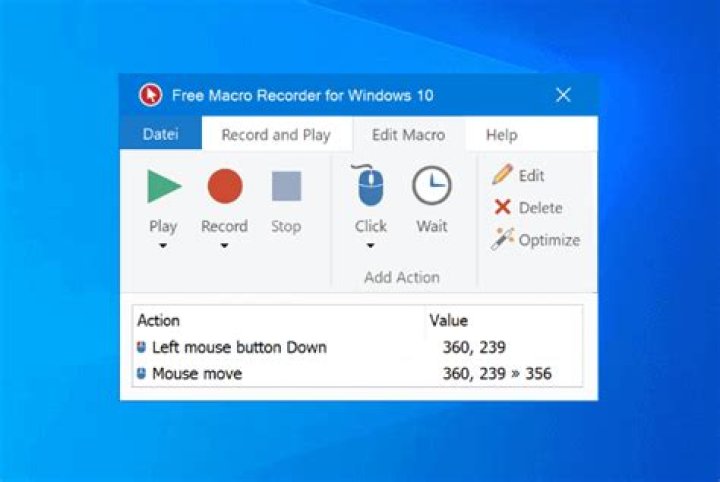Add a mouse Click action icon

click(370, 185)
